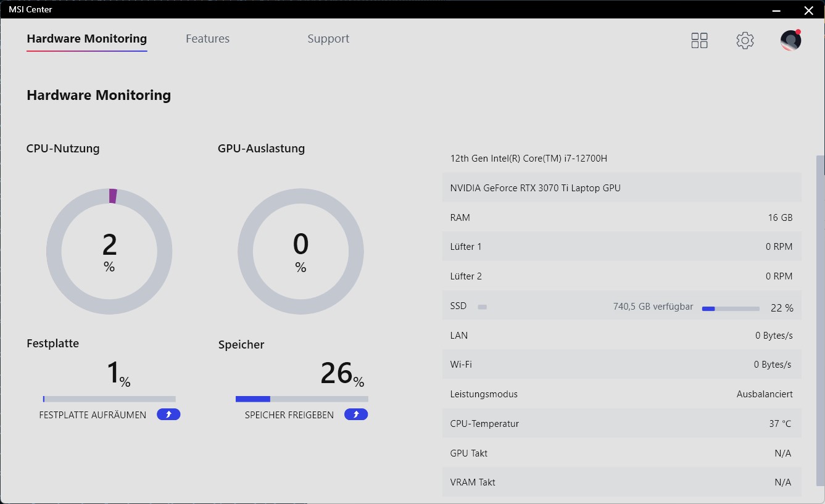Viewport: 825px width, 504px height.
Task: Click the Festplatte aufräumen arrow icon
Action: (x=168, y=415)
